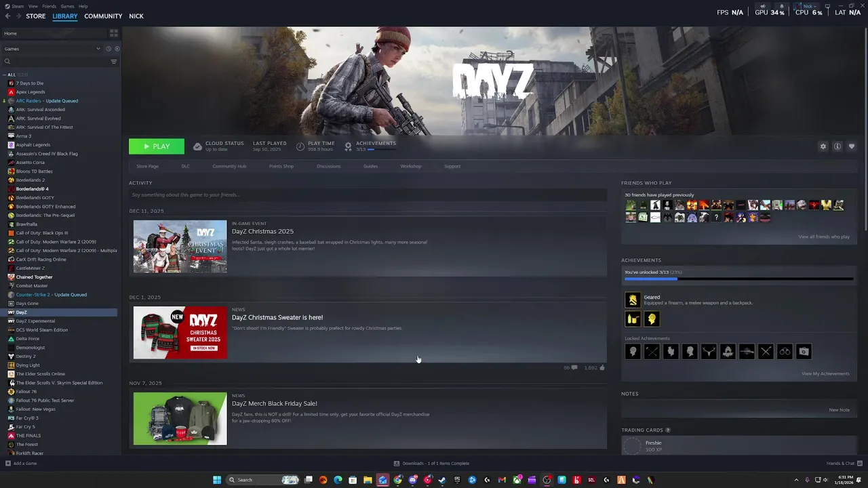Open the NICK profile tab
This screenshot has height=488, width=868.
(x=136, y=16)
